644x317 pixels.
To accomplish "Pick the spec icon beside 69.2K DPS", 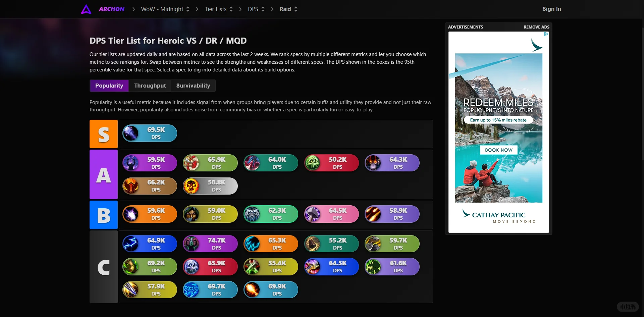I will pyautogui.click(x=131, y=267).
